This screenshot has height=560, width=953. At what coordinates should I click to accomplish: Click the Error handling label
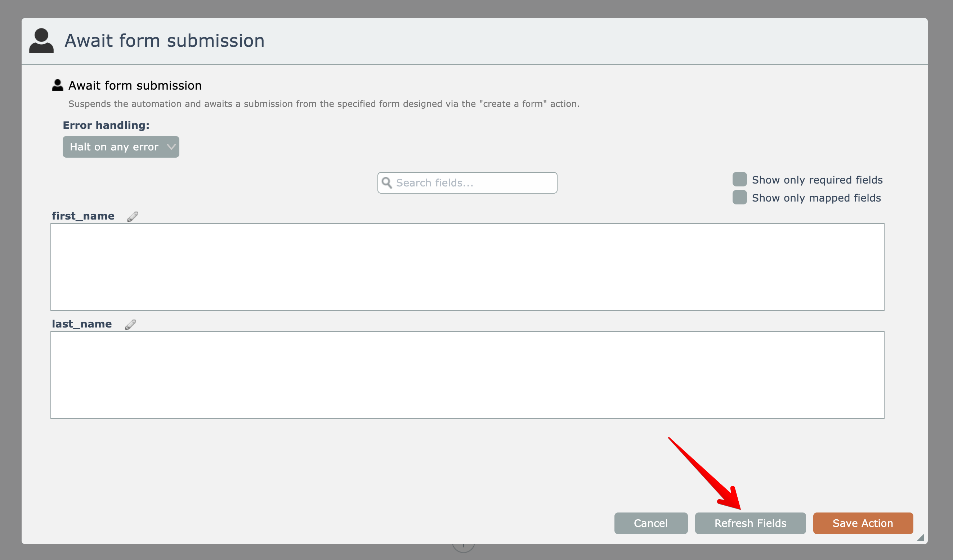pyautogui.click(x=106, y=125)
